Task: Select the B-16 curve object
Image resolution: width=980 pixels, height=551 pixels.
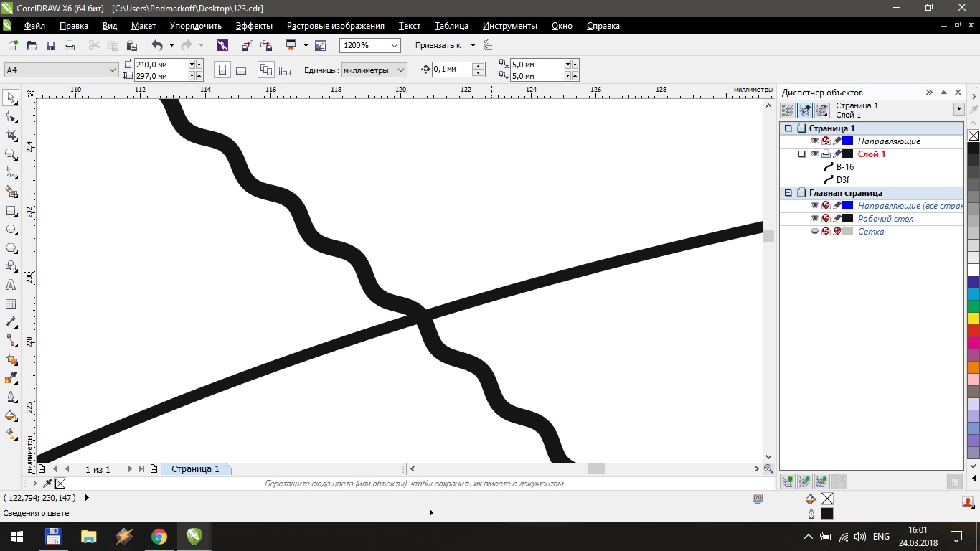Action: [844, 167]
